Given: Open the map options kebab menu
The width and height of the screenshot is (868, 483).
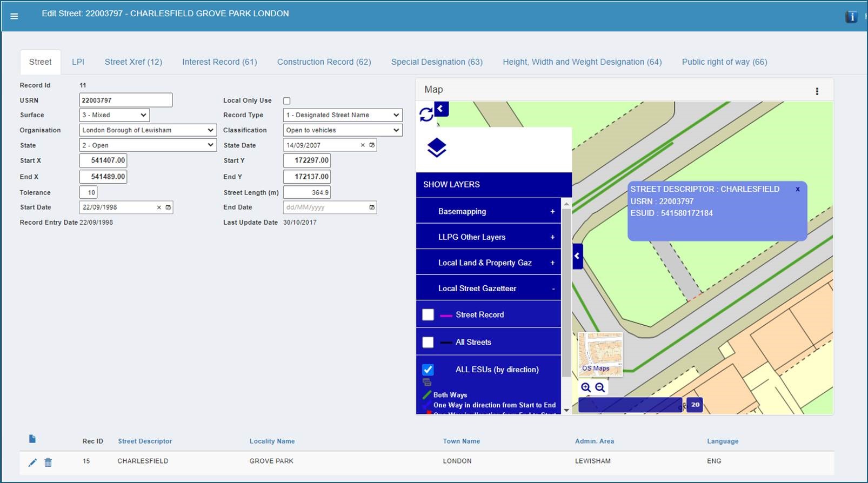Looking at the screenshot, I should (817, 91).
